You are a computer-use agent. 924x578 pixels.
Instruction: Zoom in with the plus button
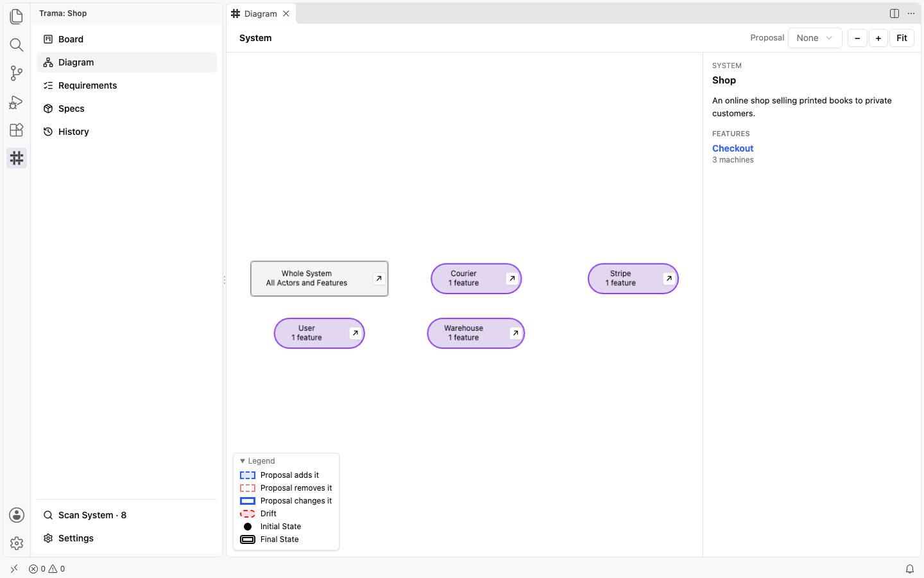(878, 38)
